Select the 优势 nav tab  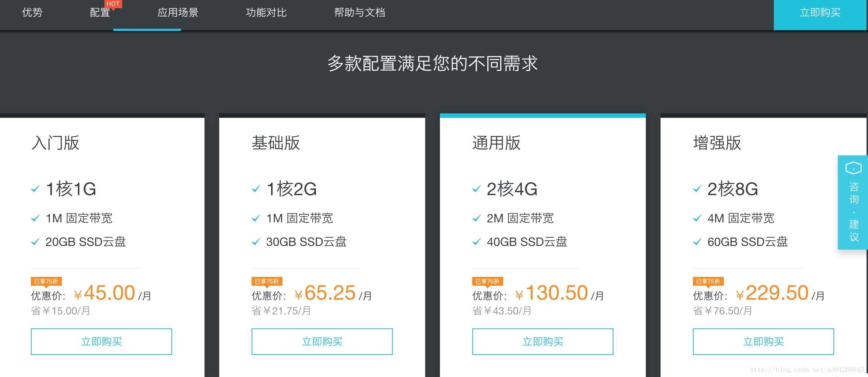click(x=32, y=13)
